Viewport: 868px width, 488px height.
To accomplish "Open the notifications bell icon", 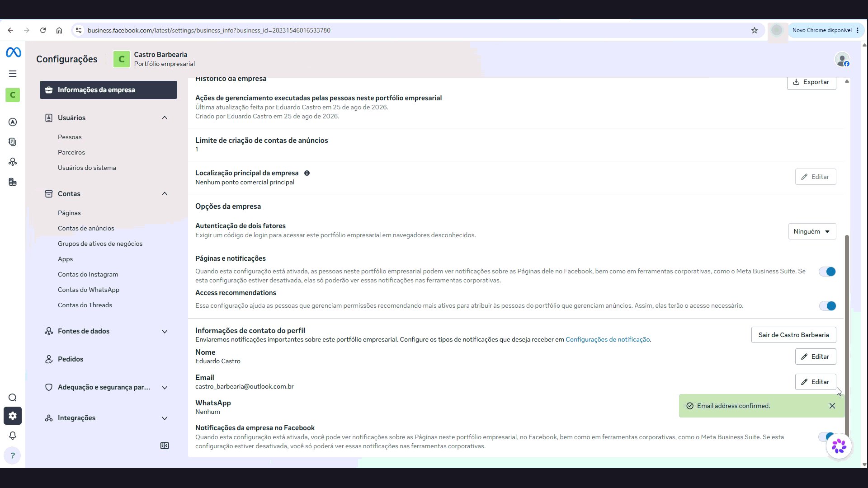I will tap(13, 436).
